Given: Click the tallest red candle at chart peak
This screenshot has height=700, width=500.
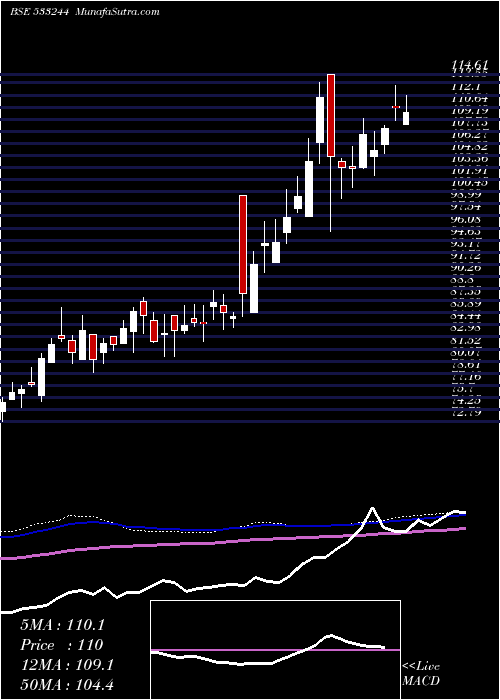Looking at the screenshot, I should [x=331, y=115].
